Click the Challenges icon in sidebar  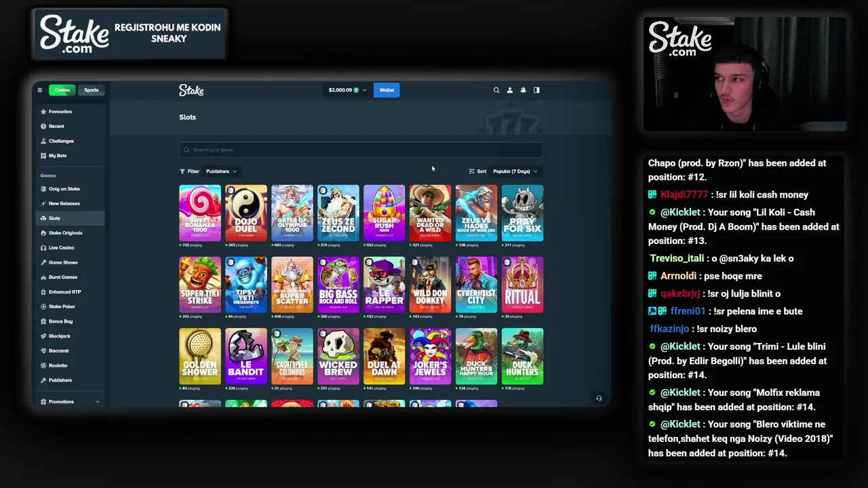pyautogui.click(x=43, y=141)
